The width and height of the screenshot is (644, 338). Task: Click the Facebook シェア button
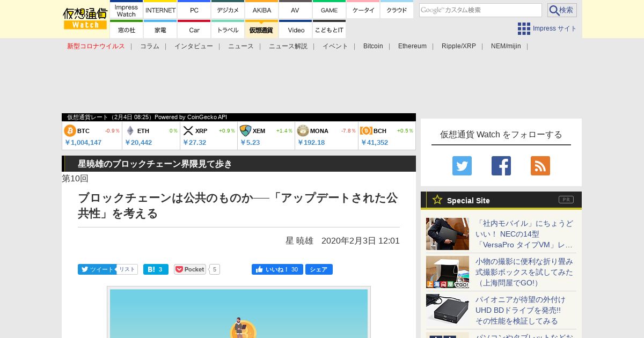click(x=319, y=269)
